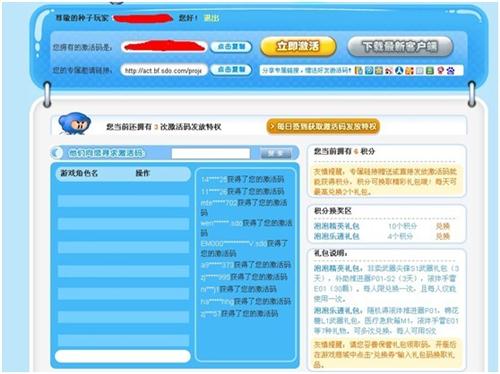Click the 下载最新客户端 grey button
The width and height of the screenshot is (500, 374).
point(400,46)
